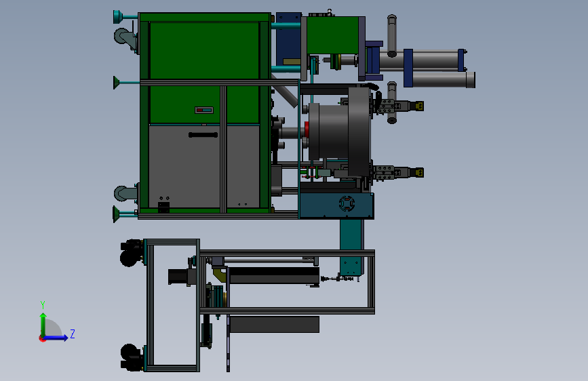The image size is (588, 381).
Task: Select the fan grille on the teal box
Action: [x=347, y=203]
